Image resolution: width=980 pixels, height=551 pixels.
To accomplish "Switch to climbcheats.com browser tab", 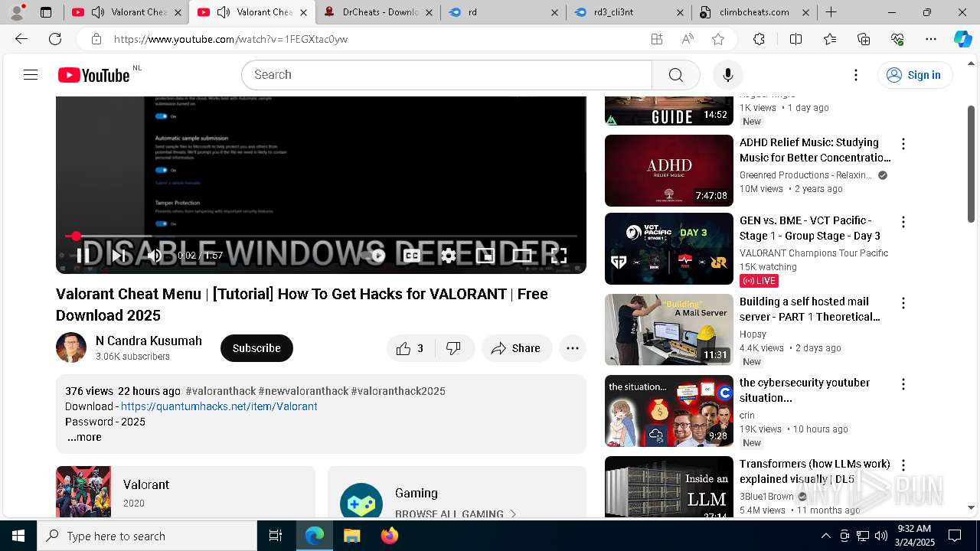I will 754,12.
